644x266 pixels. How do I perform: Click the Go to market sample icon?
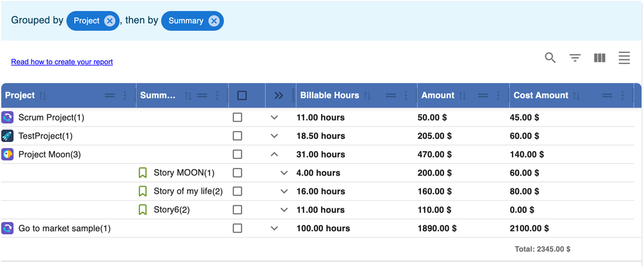click(x=7, y=228)
